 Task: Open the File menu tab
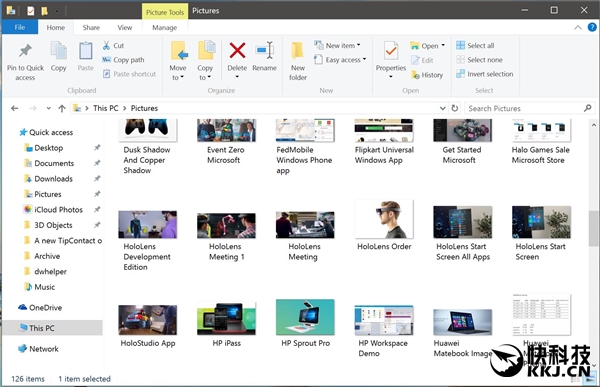click(x=20, y=27)
